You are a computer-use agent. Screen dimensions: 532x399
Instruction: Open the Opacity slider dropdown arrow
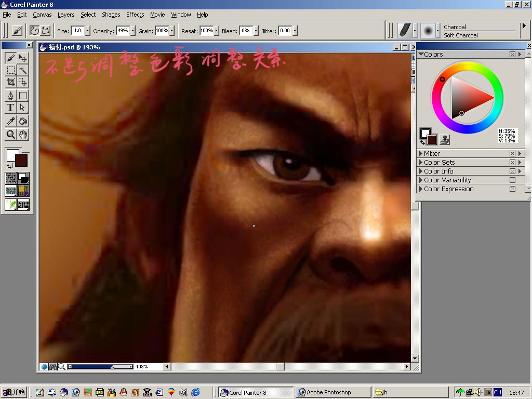click(x=132, y=31)
